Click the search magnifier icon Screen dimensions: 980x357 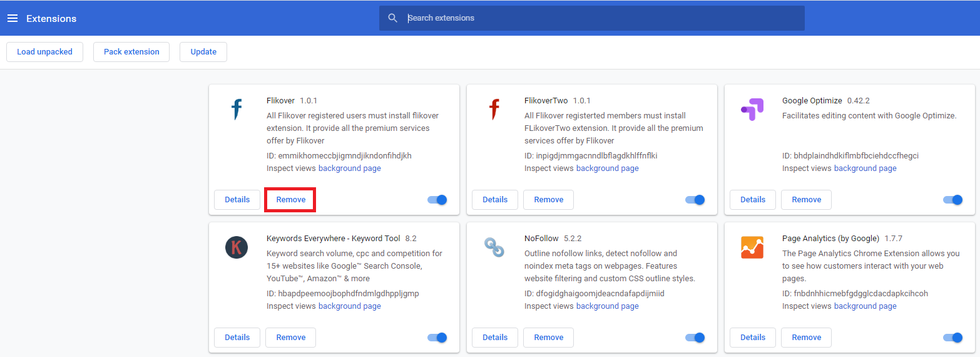click(392, 18)
